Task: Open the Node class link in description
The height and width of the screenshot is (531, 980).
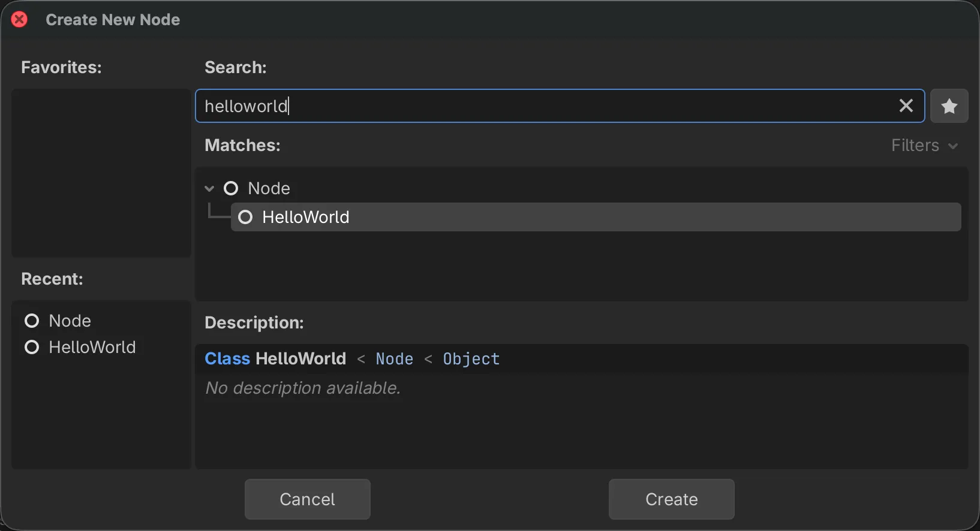Action: pos(395,359)
